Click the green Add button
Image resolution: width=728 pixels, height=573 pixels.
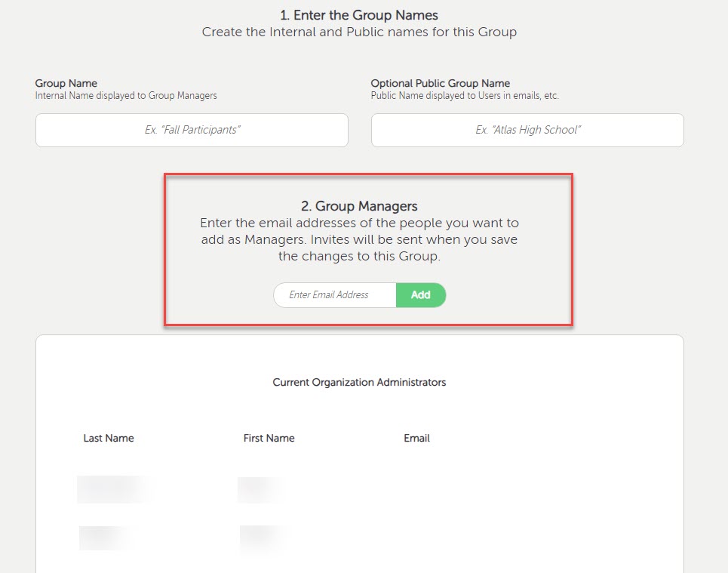(x=421, y=295)
